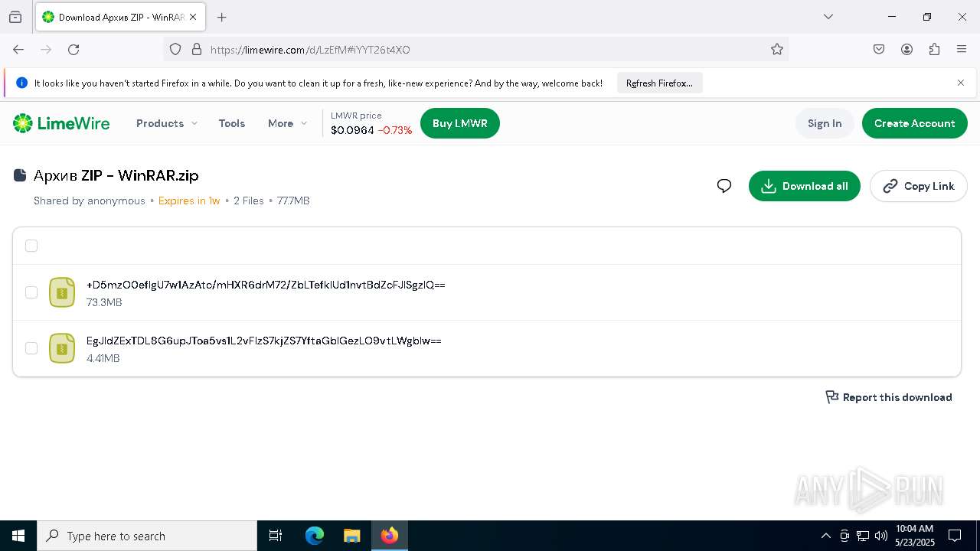Close the Download Архив ZIP tab
Screen dimensions: 980x551
[194, 17]
